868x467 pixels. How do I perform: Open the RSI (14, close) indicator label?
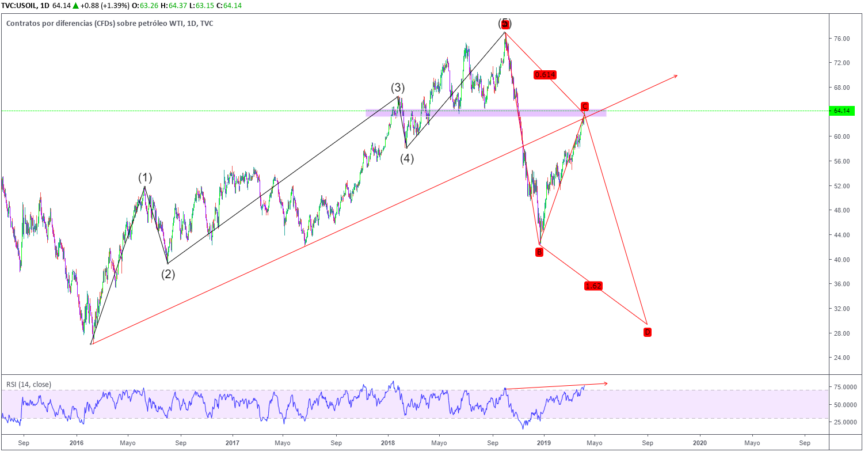click(x=29, y=384)
